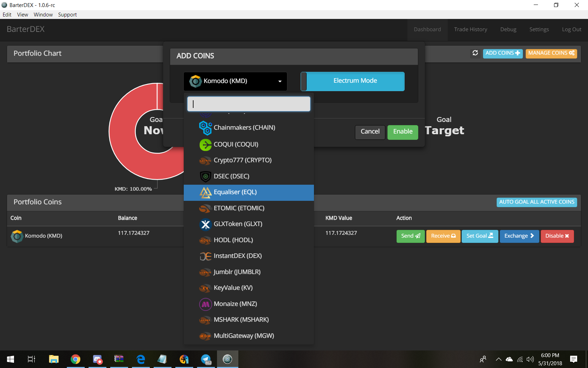The height and width of the screenshot is (368, 588).
Task: Select GLXToken (GLXT) list entry
Action: point(249,224)
